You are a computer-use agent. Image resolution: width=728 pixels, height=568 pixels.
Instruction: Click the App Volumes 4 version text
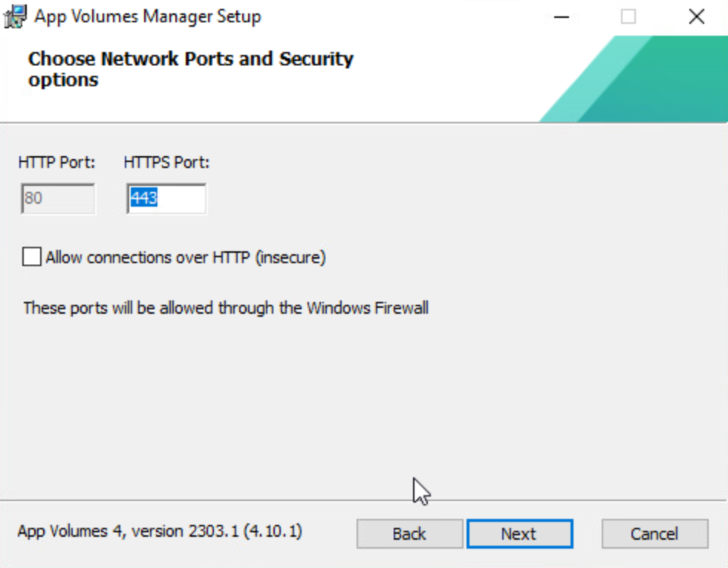coord(160,532)
